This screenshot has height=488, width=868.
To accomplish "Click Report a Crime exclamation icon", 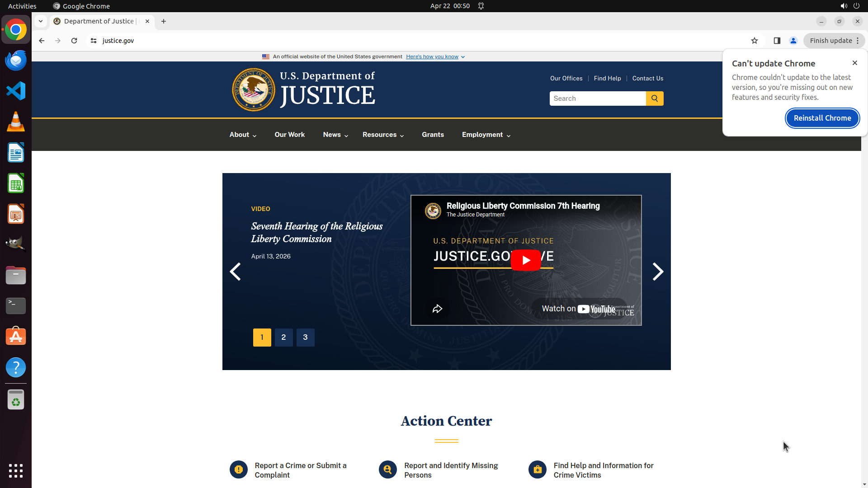I will (x=238, y=470).
